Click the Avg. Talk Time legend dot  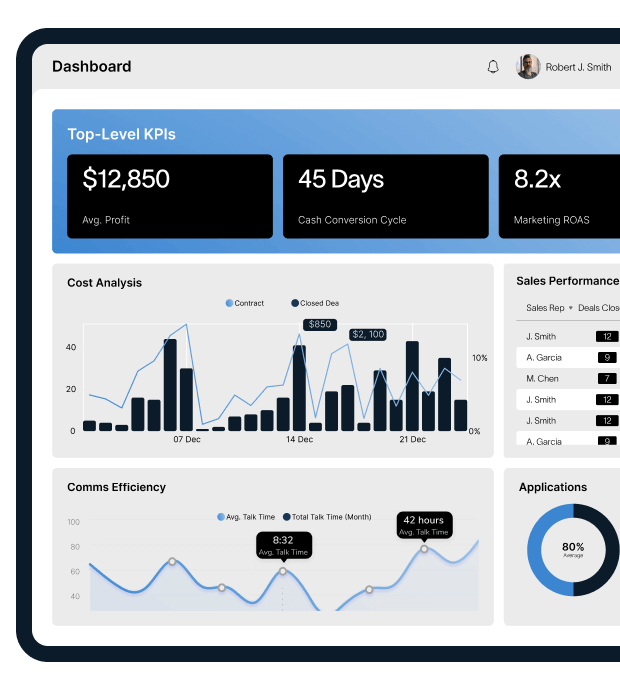pos(221,517)
